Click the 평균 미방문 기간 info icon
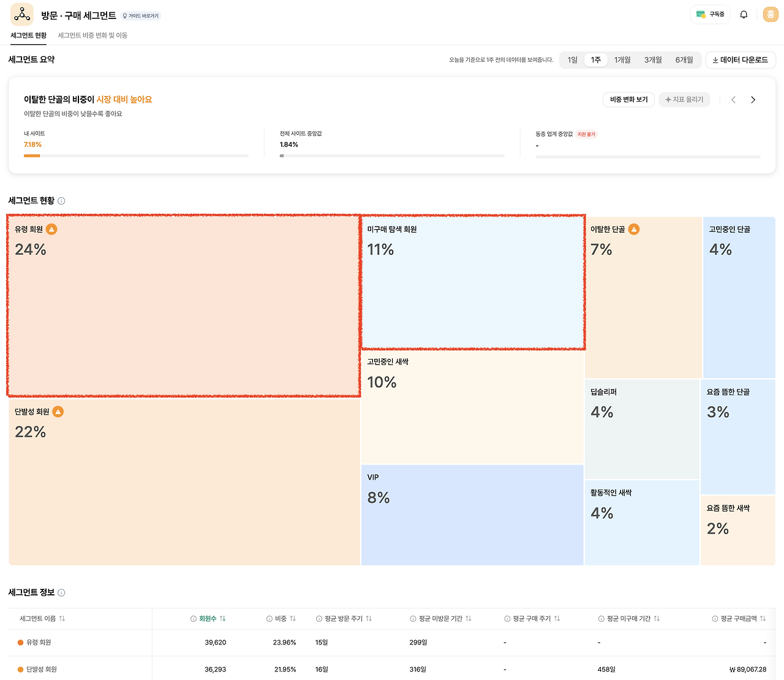The height and width of the screenshot is (680, 784). 413,619
